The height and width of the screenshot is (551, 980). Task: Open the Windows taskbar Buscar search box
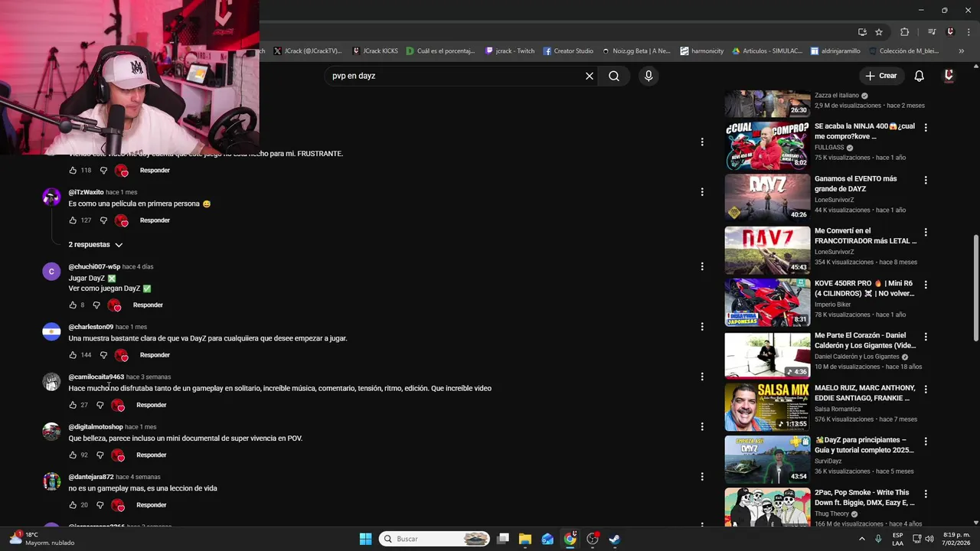pos(434,539)
